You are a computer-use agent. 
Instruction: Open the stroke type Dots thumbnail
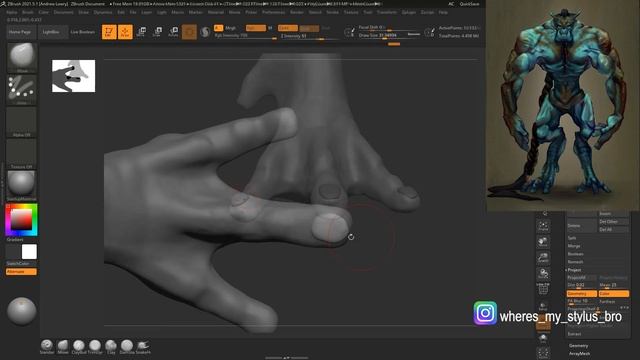point(22,89)
